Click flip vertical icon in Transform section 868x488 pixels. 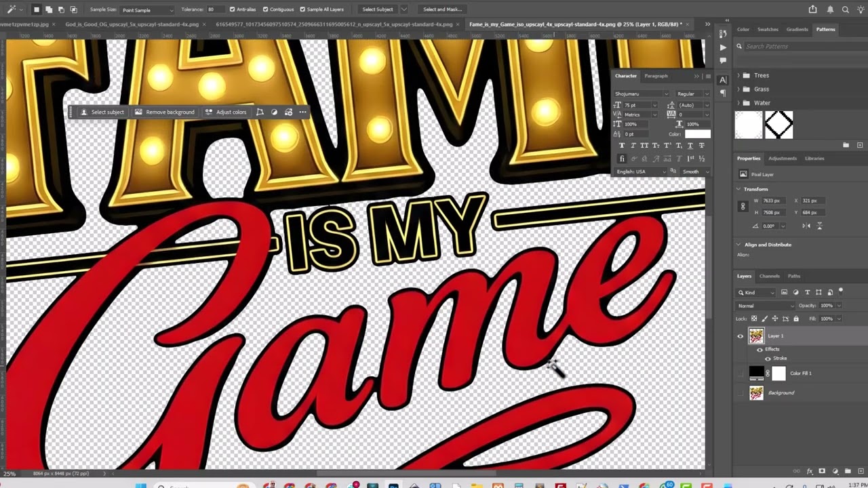819,226
